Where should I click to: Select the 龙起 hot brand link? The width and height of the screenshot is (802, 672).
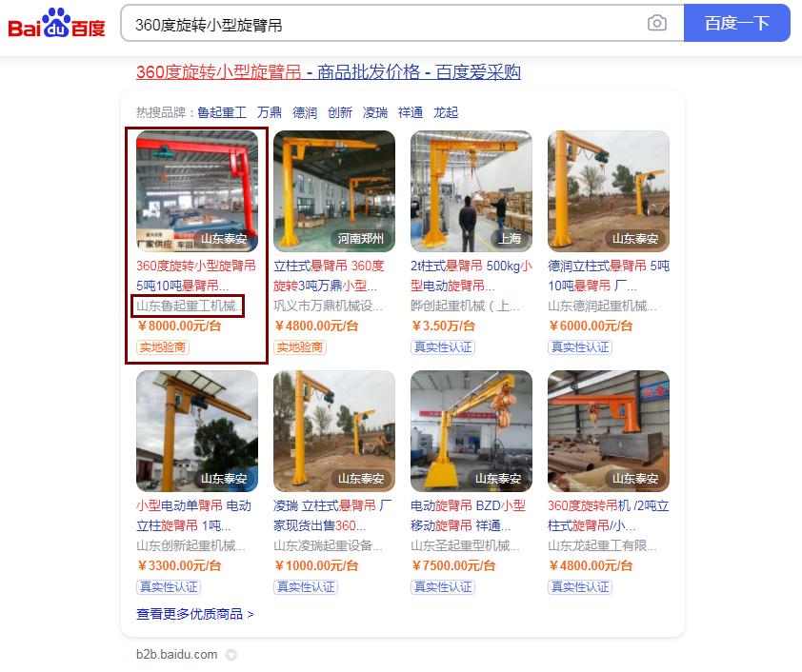[446, 112]
